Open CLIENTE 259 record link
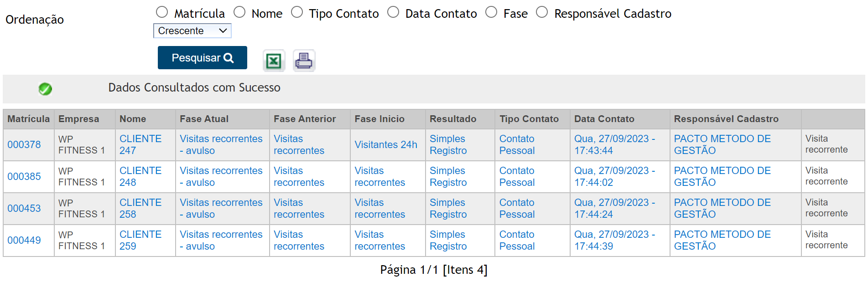868x282 pixels. click(x=140, y=240)
